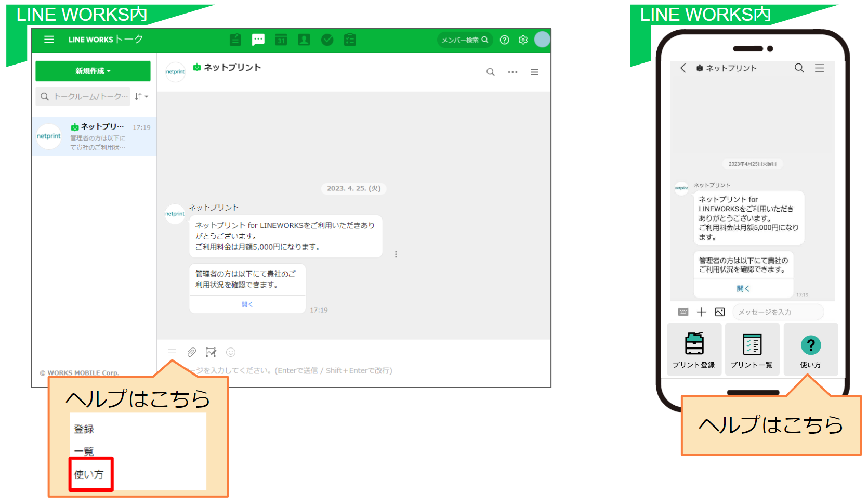
Task: Choose 使い方 in the popup menu
Action: click(89, 474)
